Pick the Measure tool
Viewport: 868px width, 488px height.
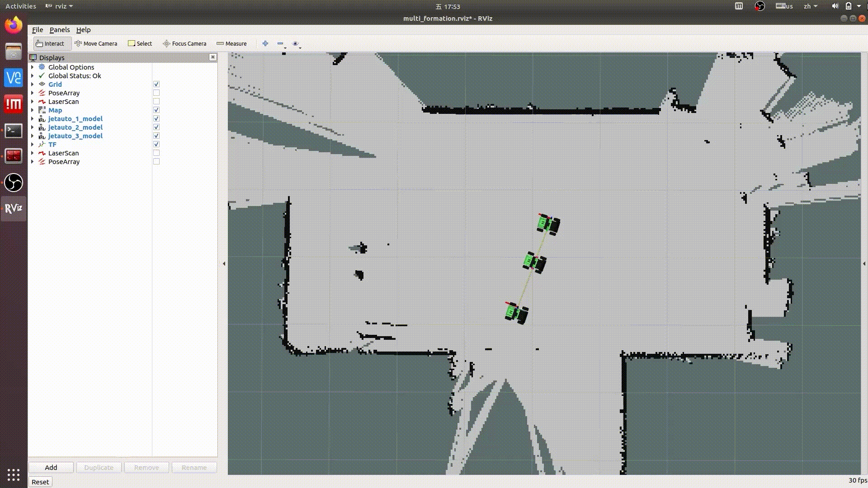pos(231,43)
